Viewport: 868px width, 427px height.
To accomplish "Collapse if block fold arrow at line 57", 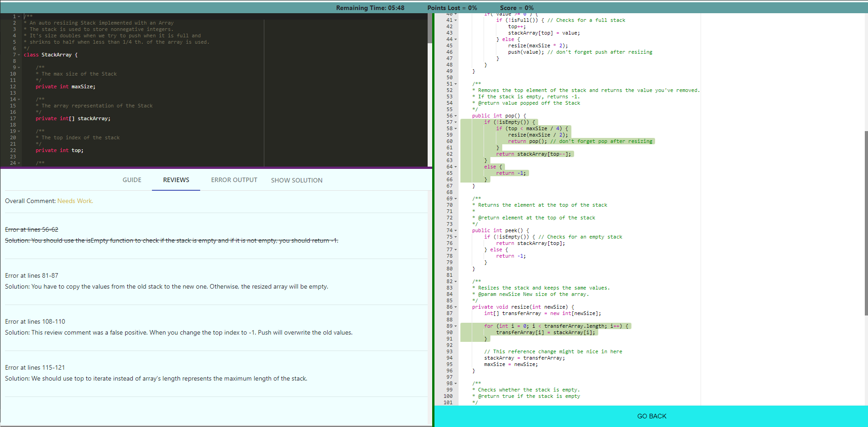I will 455,122.
